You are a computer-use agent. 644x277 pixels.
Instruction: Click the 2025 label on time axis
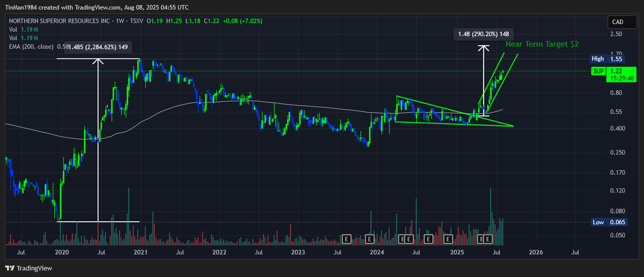[457, 252]
